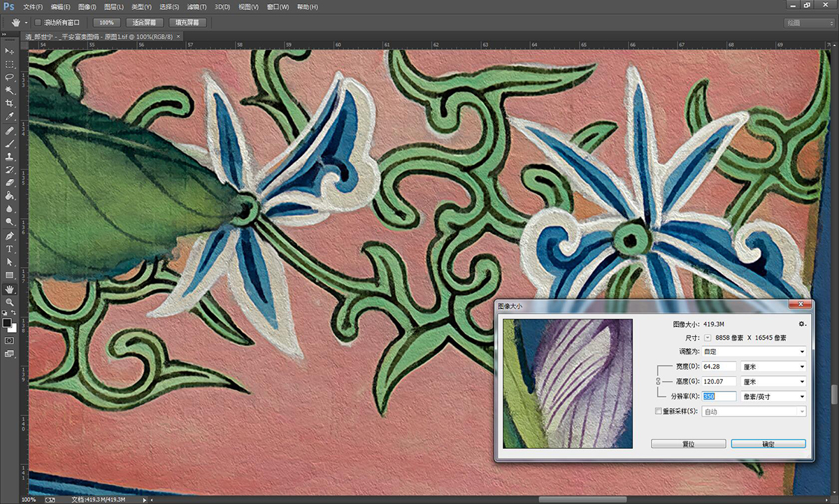Screen dimensions: 839x504
Task: Enable scroll all windows checkbox
Action: (x=38, y=22)
